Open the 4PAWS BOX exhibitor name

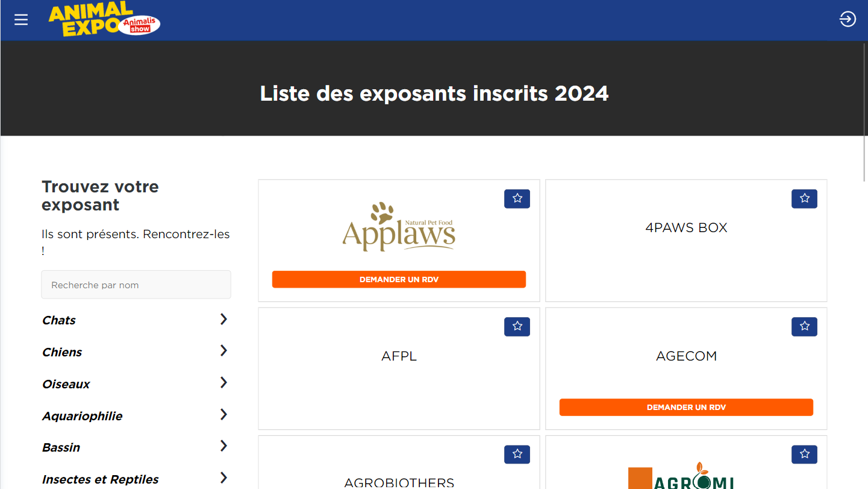point(686,228)
